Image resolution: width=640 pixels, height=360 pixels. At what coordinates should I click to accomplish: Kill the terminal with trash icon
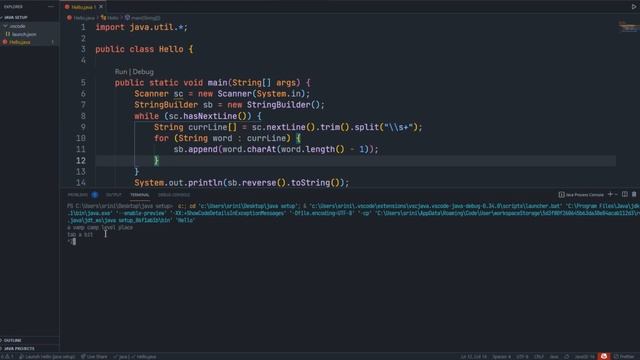coord(634,195)
